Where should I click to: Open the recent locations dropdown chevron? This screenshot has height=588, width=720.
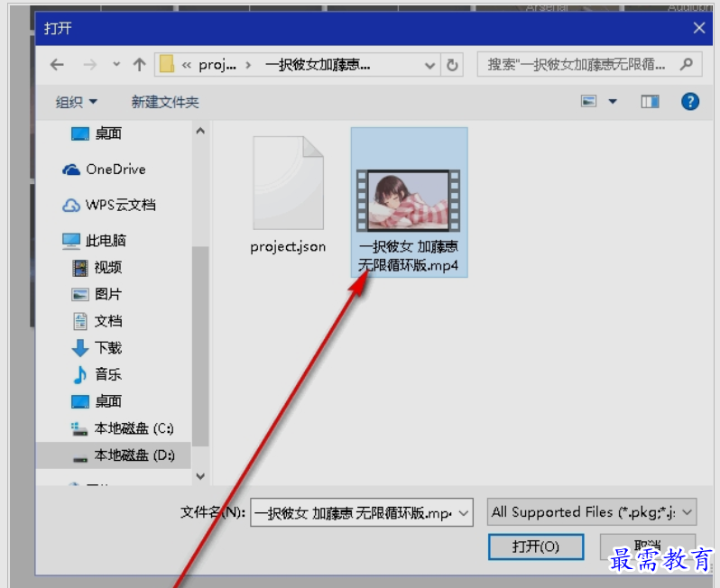[116, 64]
